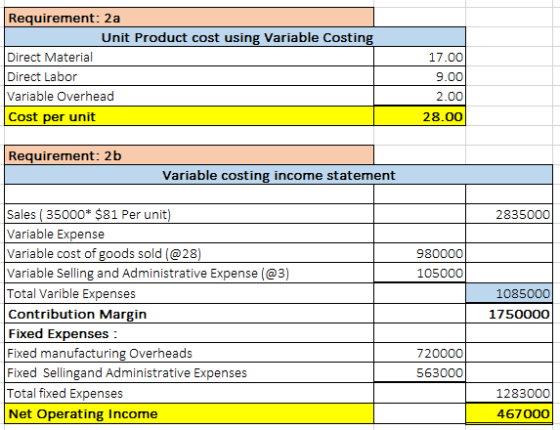Image resolution: width=560 pixels, height=430 pixels.
Task: Select the yellow 'Cost per unit' cell
Action: pyautogui.click(x=189, y=116)
